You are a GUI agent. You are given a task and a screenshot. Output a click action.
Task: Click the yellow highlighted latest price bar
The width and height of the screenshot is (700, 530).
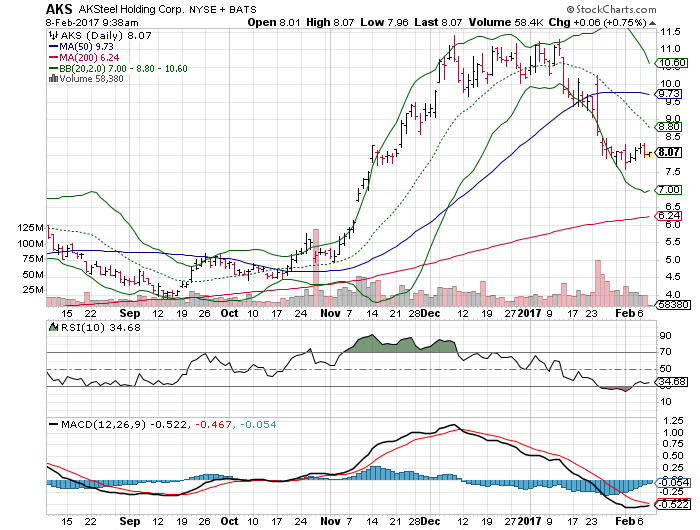point(649,154)
